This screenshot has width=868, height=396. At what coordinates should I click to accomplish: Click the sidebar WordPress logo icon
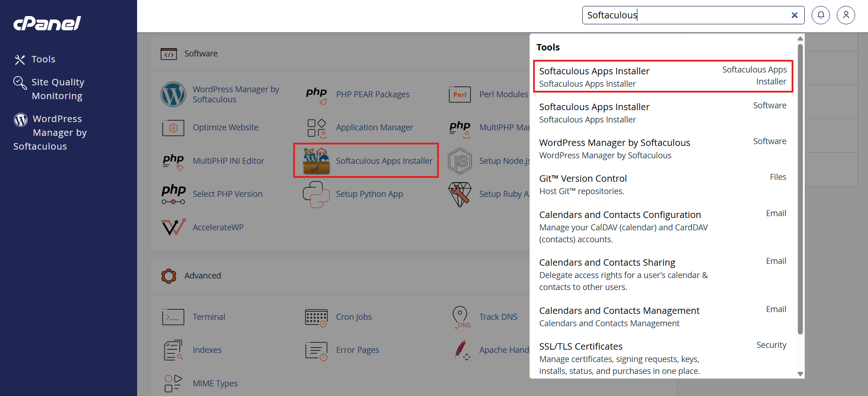coord(21,120)
